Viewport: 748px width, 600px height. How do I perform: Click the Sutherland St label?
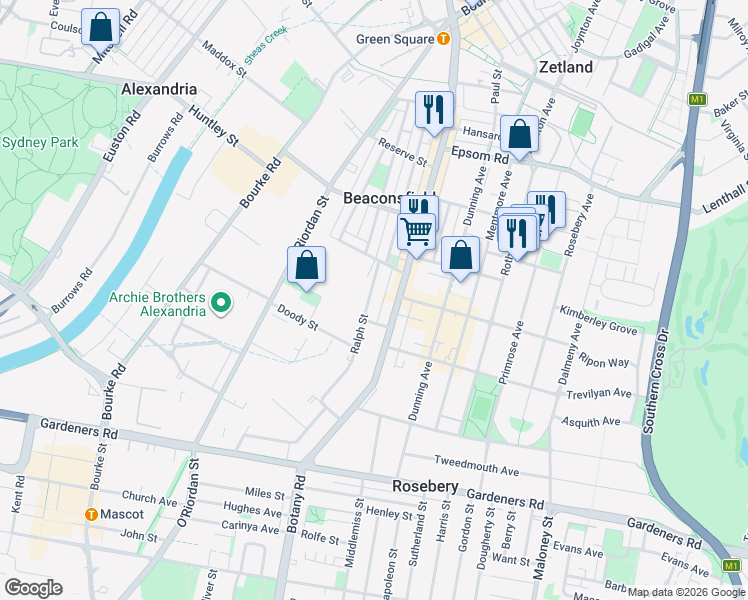(418, 534)
